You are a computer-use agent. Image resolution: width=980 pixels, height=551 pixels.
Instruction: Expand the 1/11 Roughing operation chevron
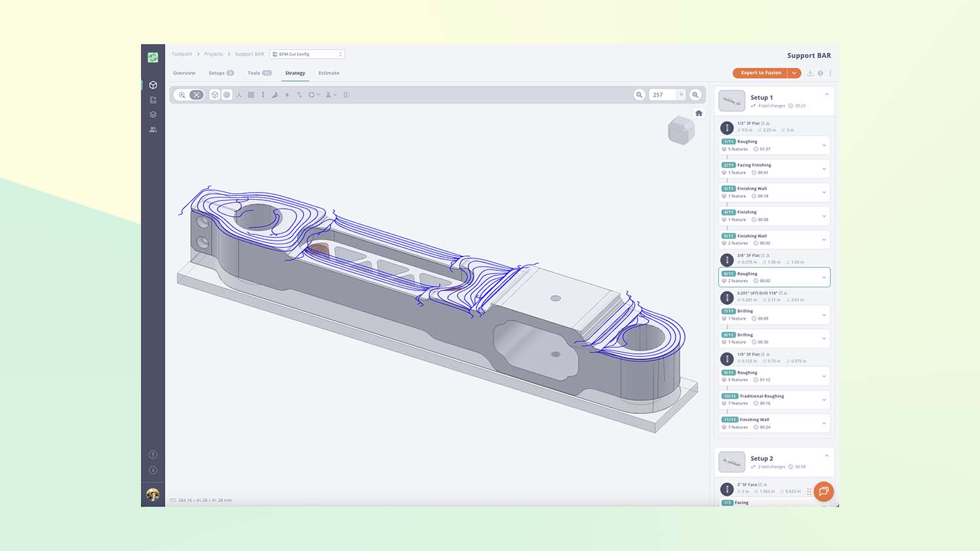[824, 145]
